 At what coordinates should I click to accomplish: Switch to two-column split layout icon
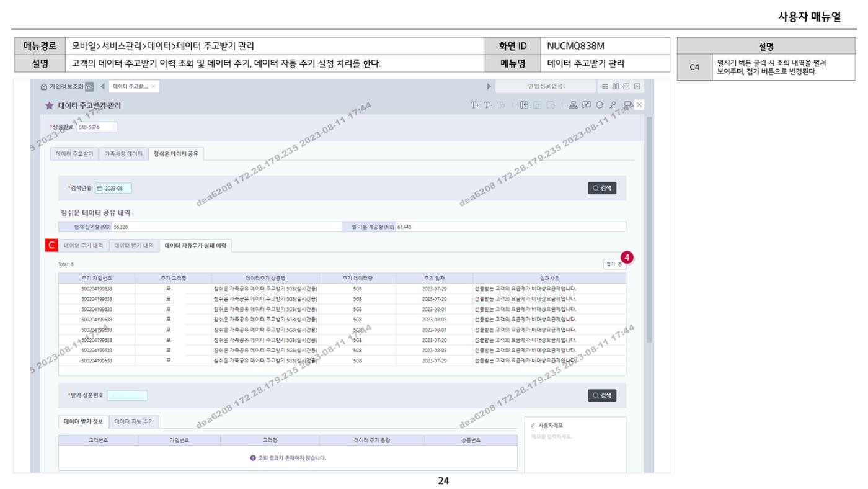tap(616, 86)
